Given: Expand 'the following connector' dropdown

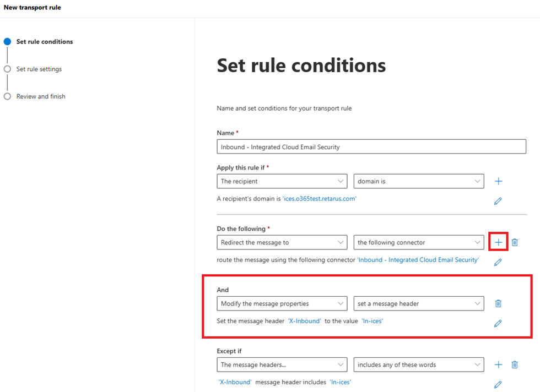Looking at the screenshot, I should 418,242.
